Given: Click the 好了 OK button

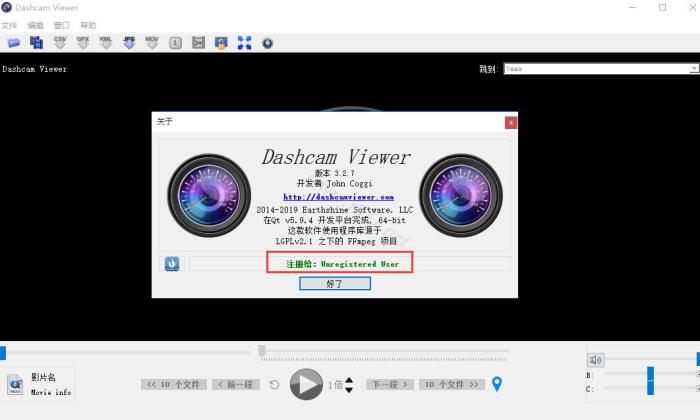Looking at the screenshot, I should 335,283.
